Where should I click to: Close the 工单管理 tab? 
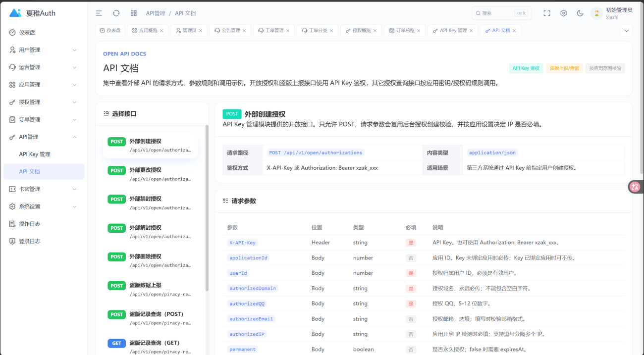click(x=288, y=31)
